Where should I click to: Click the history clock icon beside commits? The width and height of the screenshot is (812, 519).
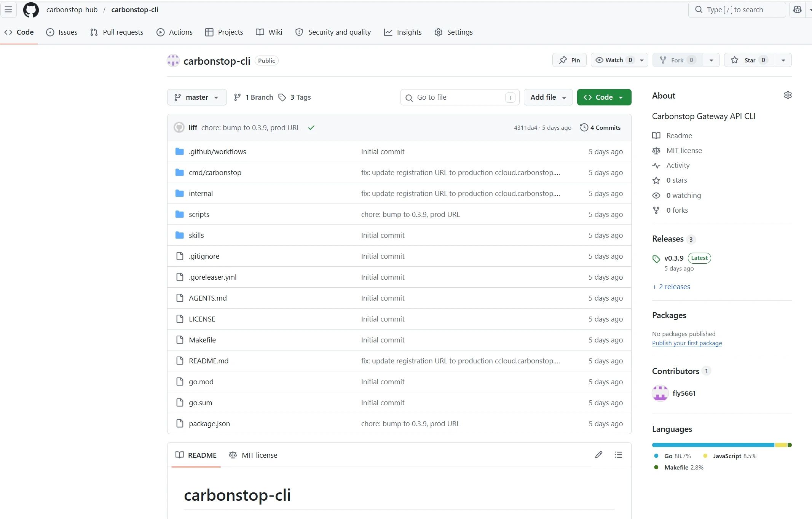[584, 127]
